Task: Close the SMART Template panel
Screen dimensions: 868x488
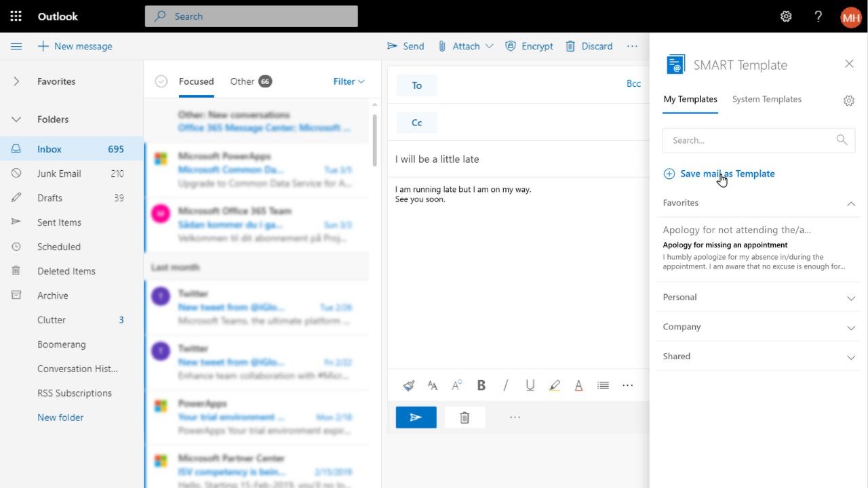Action: (x=849, y=64)
